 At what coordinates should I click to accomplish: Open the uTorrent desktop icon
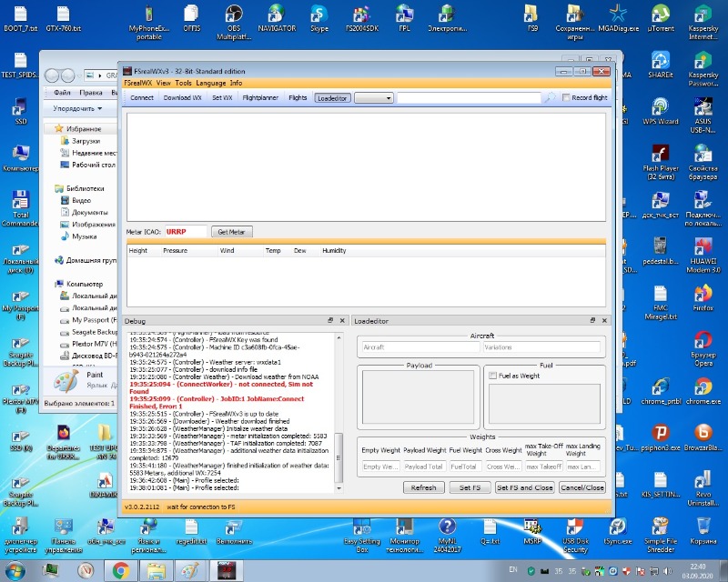coord(661,18)
